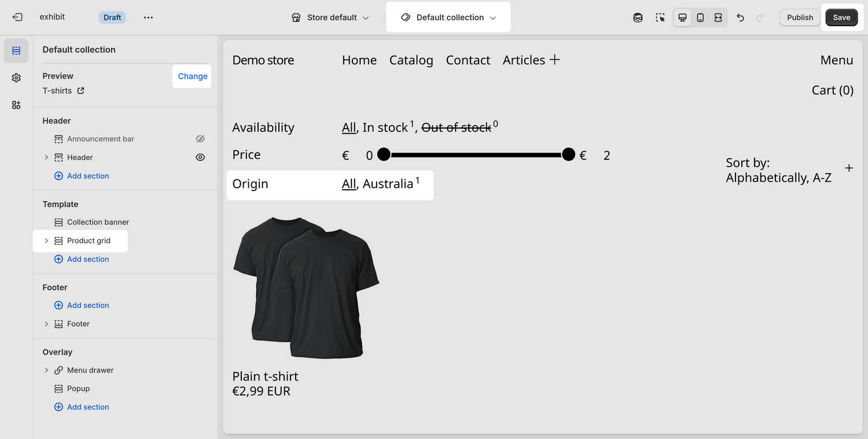
Task: Click the Save button
Action: click(x=841, y=17)
